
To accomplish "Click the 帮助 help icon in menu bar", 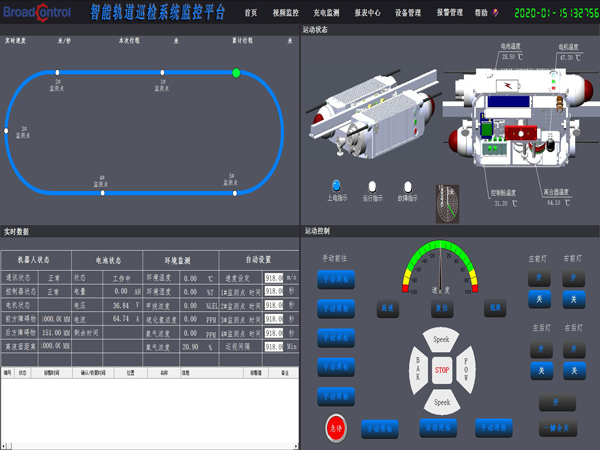I will tap(495, 13).
